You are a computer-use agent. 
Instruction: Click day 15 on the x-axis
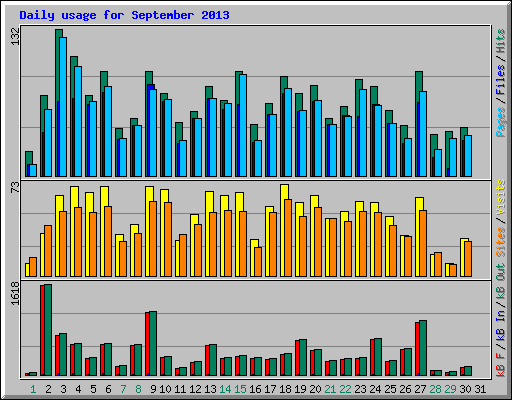(240, 389)
